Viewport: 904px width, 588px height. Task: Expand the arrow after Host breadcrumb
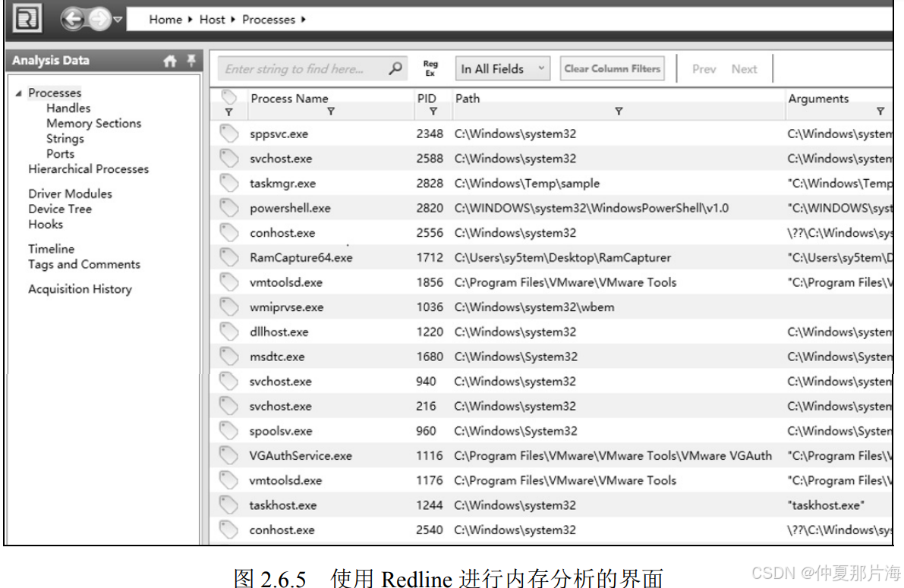click(233, 20)
